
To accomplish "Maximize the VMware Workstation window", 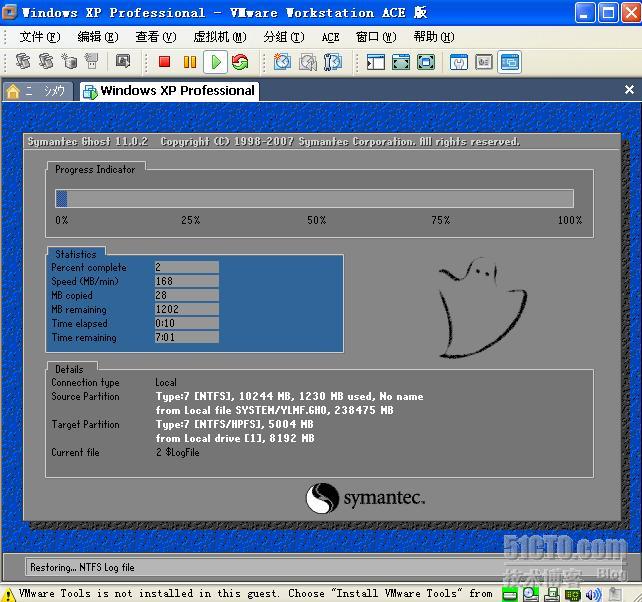I will (x=608, y=13).
